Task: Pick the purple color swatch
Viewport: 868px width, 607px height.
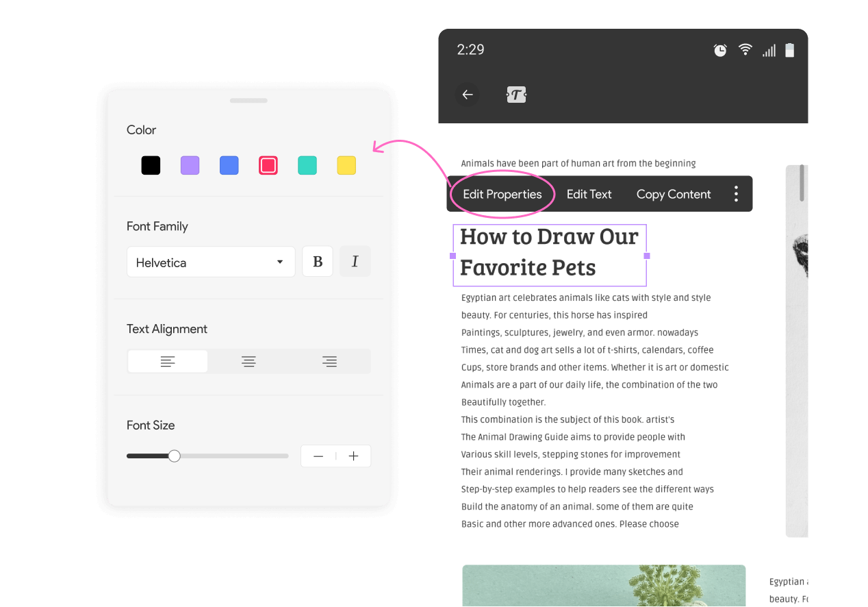Action: coord(190,165)
